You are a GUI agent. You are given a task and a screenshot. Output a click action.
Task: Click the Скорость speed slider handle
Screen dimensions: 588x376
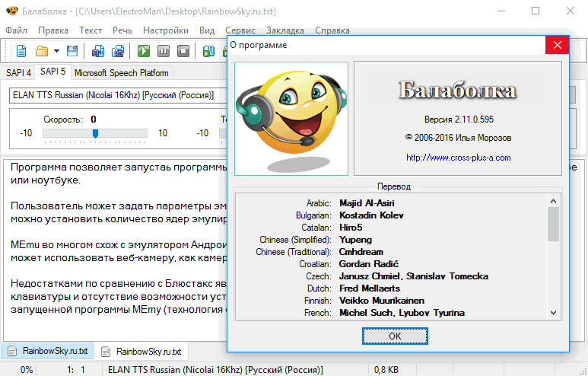(95, 133)
